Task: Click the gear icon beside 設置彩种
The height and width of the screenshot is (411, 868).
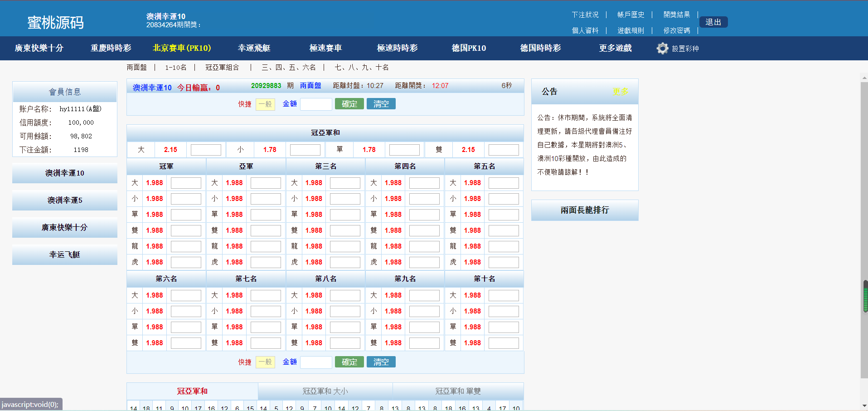Action: click(x=662, y=49)
